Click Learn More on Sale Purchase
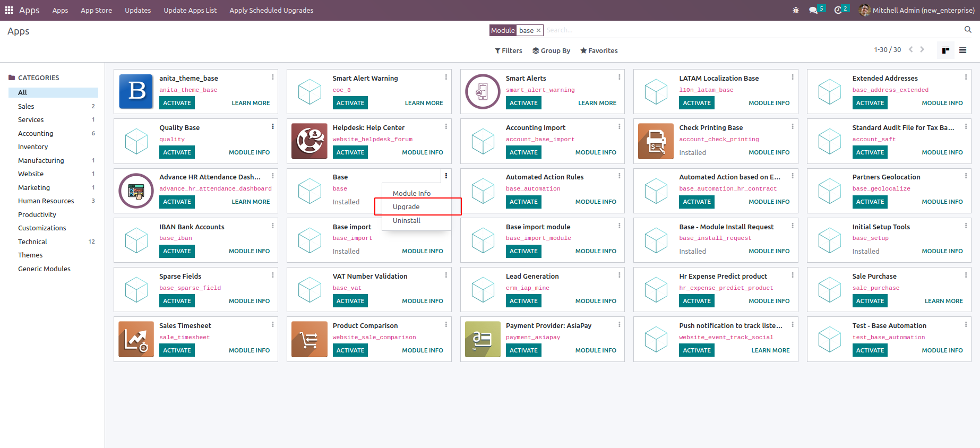Viewport: 980px width, 448px height. tap(943, 301)
